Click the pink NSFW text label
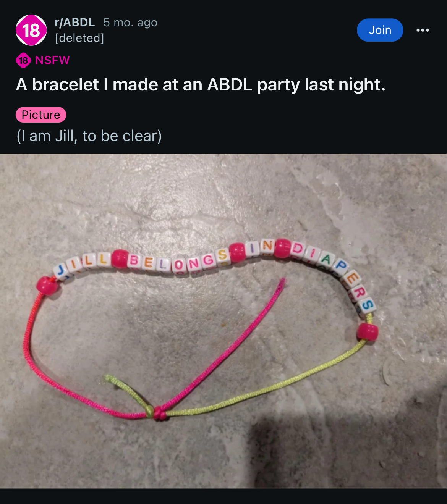Image resolution: width=447 pixels, height=504 pixels. [x=52, y=60]
